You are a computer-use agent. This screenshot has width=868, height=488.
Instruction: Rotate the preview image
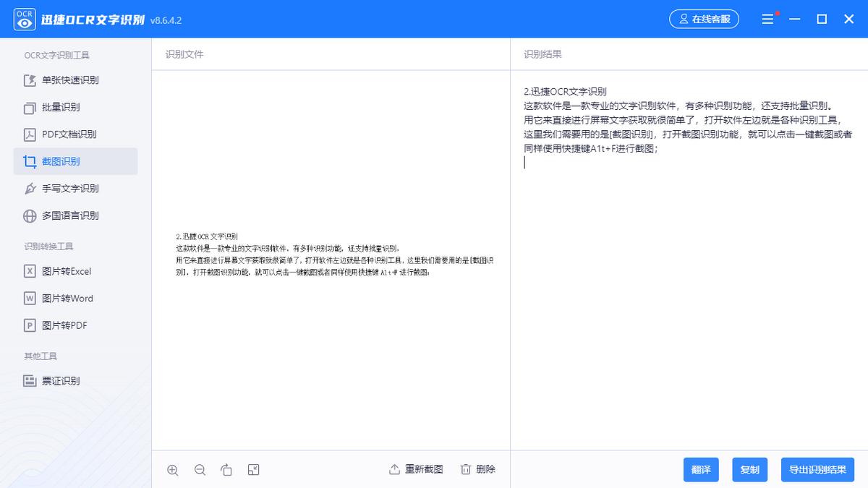pyautogui.click(x=226, y=469)
